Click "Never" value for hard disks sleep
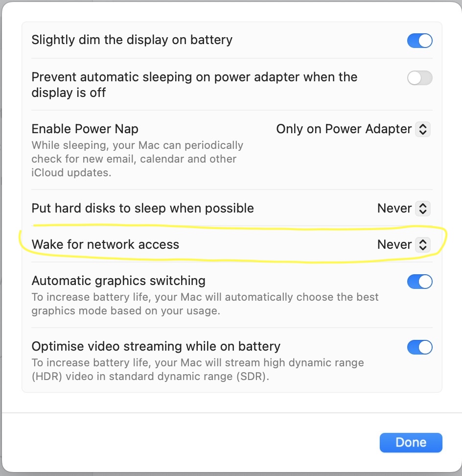Screen dimensions: 462x476 (394, 209)
